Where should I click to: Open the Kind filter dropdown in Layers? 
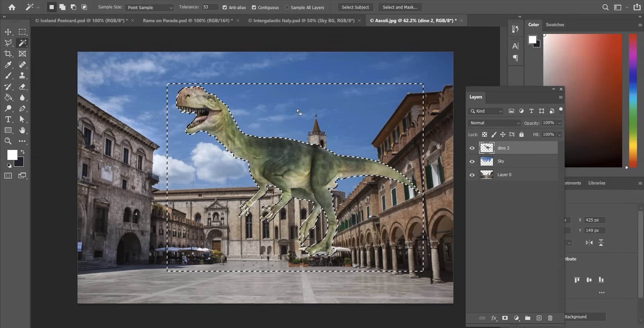[x=486, y=111]
